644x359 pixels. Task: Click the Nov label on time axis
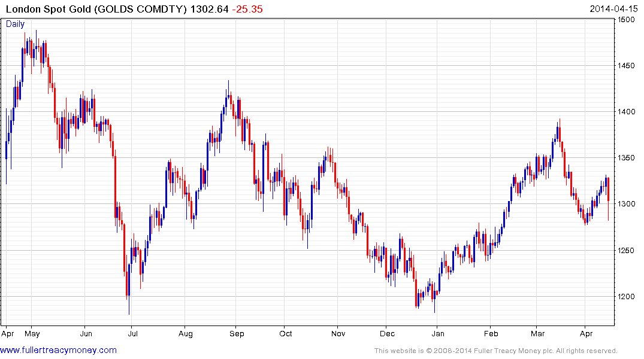pyautogui.click(x=338, y=334)
